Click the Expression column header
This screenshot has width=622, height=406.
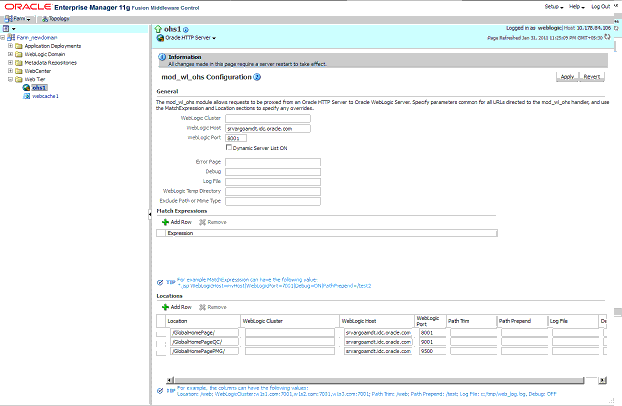(x=331, y=233)
